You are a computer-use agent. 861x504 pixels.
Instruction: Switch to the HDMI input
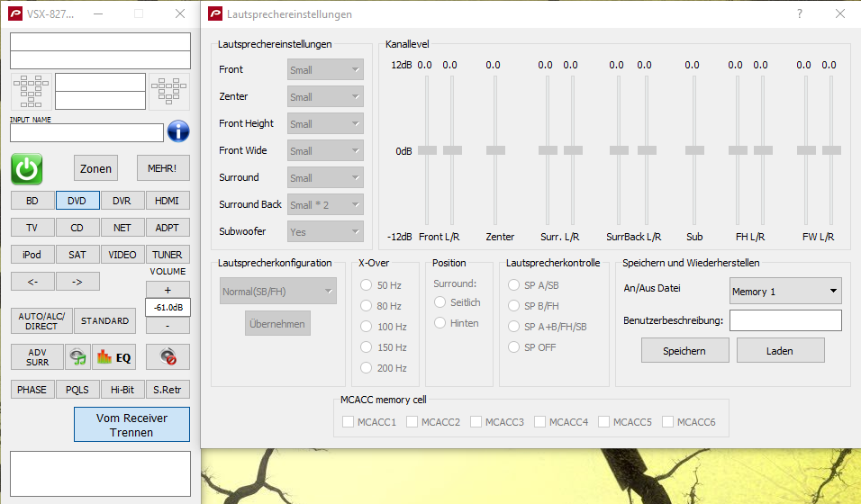coord(168,202)
